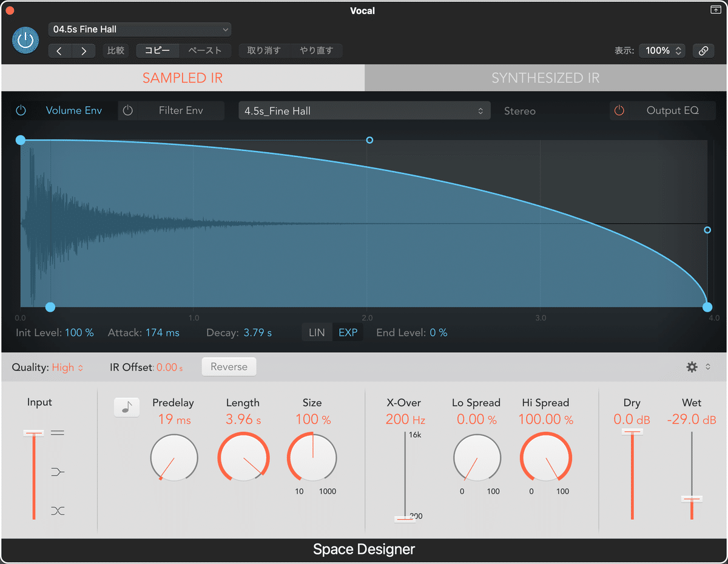Click the curve handle on right edge

pos(707,230)
